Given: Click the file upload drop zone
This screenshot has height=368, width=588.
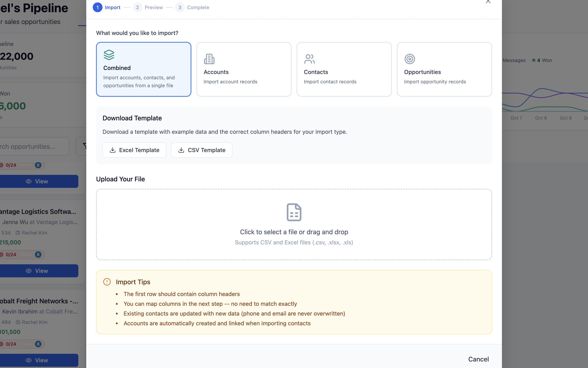Looking at the screenshot, I should point(294,224).
